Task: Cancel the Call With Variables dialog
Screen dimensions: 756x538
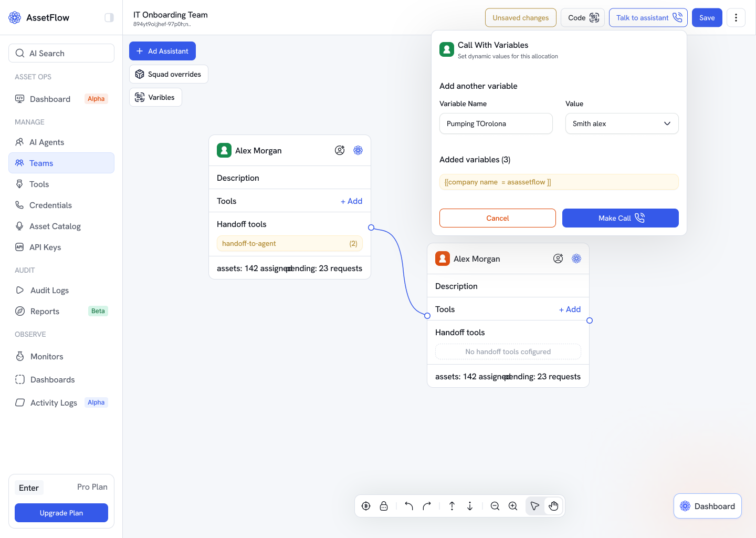Action: pyautogui.click(x=498, y=218)
